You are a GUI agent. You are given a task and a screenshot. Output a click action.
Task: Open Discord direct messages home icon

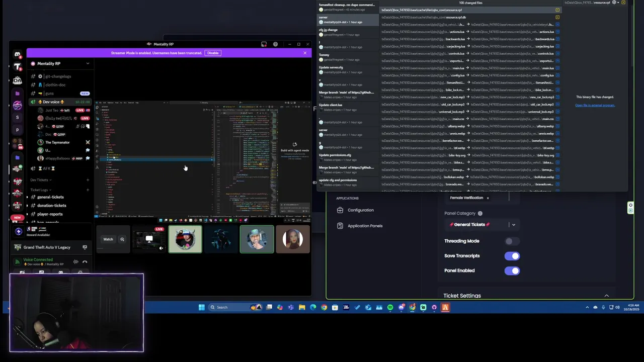click(18, 54)
